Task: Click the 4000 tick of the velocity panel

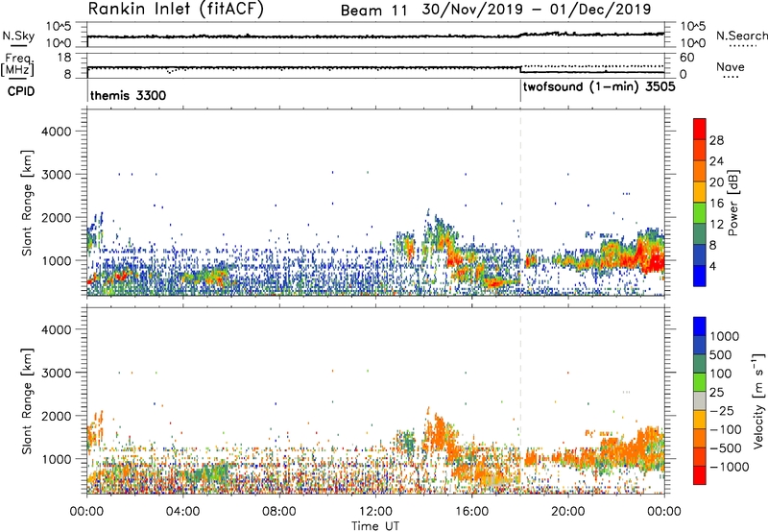Action: [57, 329]
